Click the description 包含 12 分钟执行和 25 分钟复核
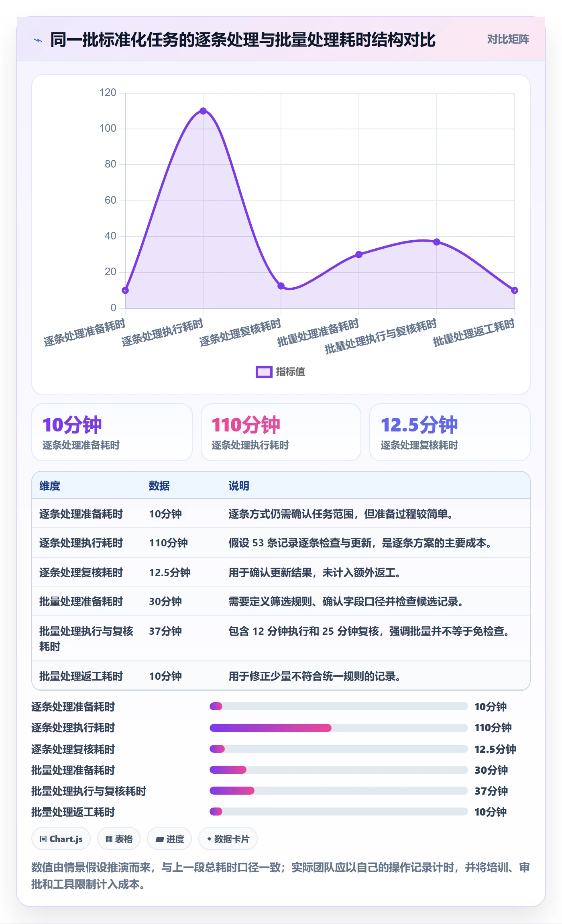The image size is (562, 924). point(369,631)
